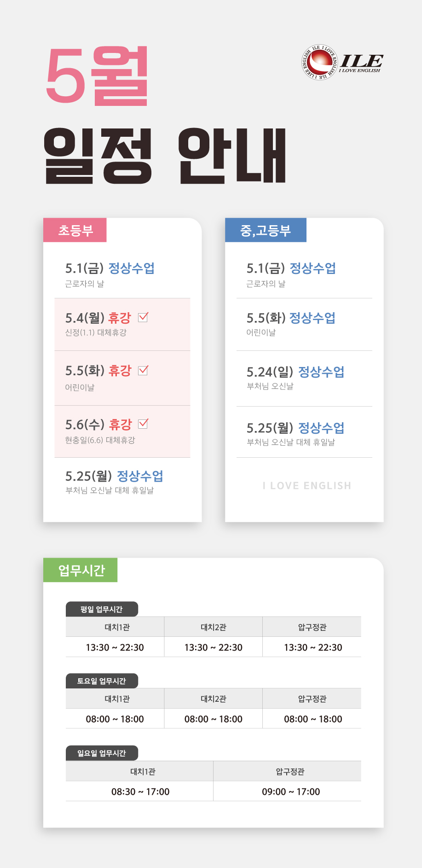Toggle the checkbox beside 5.4(월) 휴강
Viewport: 422px width, 868px height.
[x=143, y=317]
